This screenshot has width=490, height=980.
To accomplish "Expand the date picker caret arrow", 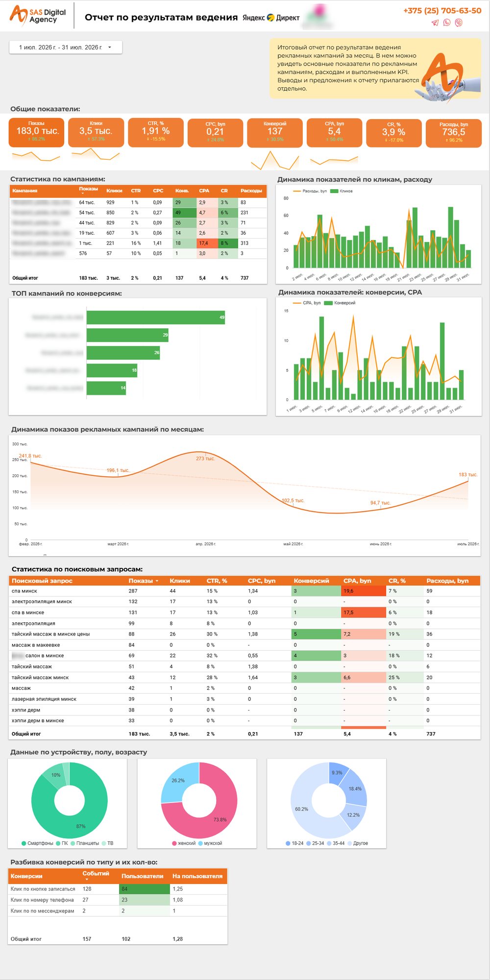I will coord(110,48).
